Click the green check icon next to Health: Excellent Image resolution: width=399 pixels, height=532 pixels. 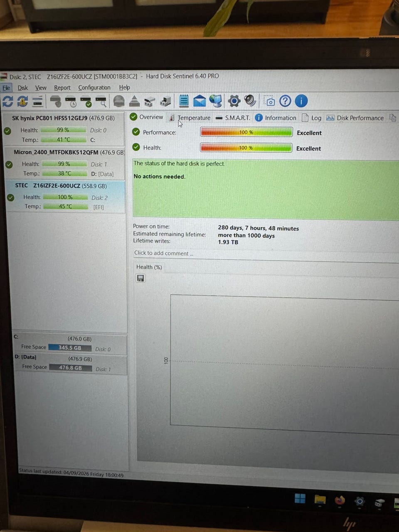[x=136, y=147]
